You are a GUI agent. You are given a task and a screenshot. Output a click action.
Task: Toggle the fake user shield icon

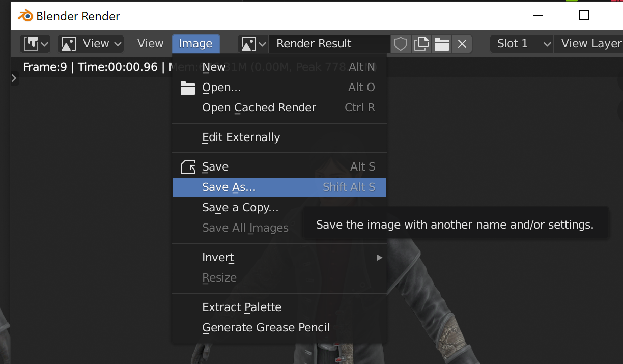tap(401, 44)
